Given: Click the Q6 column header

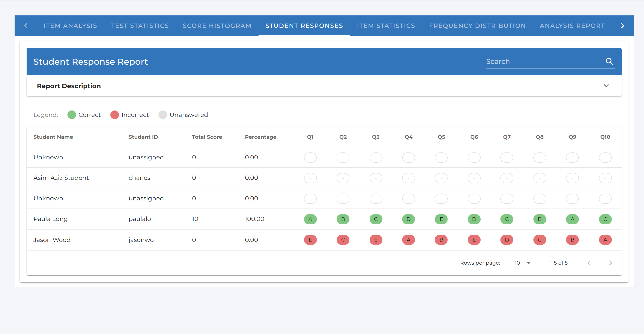Looking at the screenshot, I should [474, 137].
